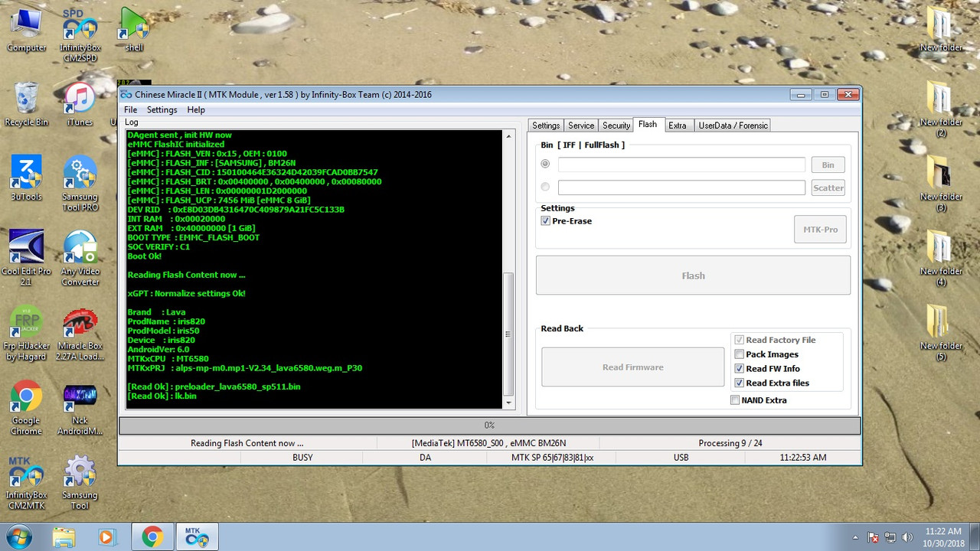Launch InfinityBox CM2MTK desktop shortcut

pyautogui.click(x=26, y=482)
